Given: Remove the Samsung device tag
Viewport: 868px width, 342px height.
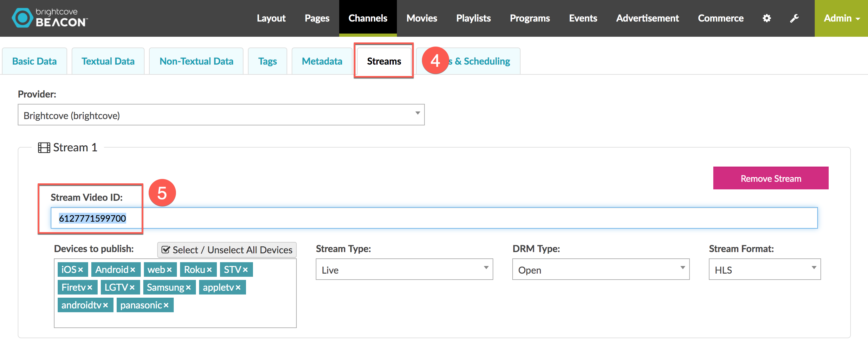Looking at the screenshot, I should click(188, 288).
